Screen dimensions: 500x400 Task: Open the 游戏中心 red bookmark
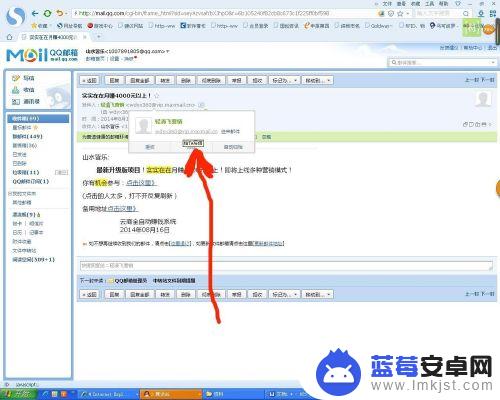click(100, 26)
